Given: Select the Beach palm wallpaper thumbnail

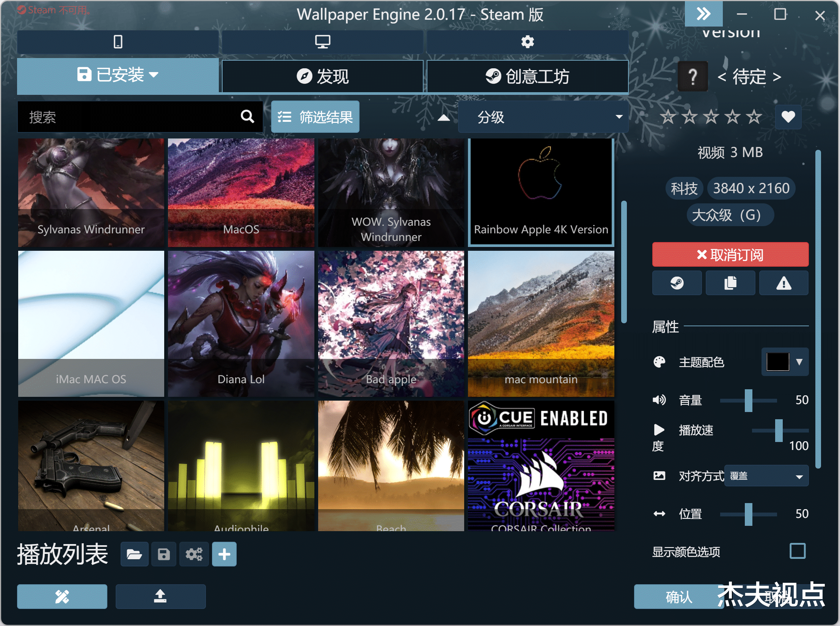Looking at the screenshot, I should (391, 466).
